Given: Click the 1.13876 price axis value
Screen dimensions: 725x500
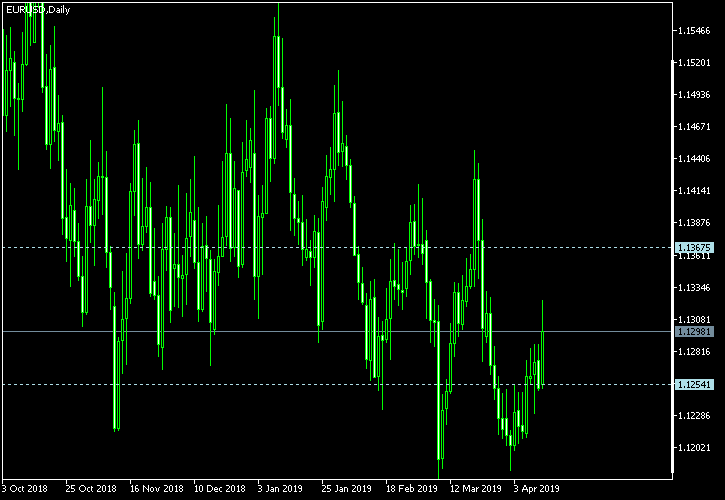Looking at the screenshot, I should tap(694, 223).
